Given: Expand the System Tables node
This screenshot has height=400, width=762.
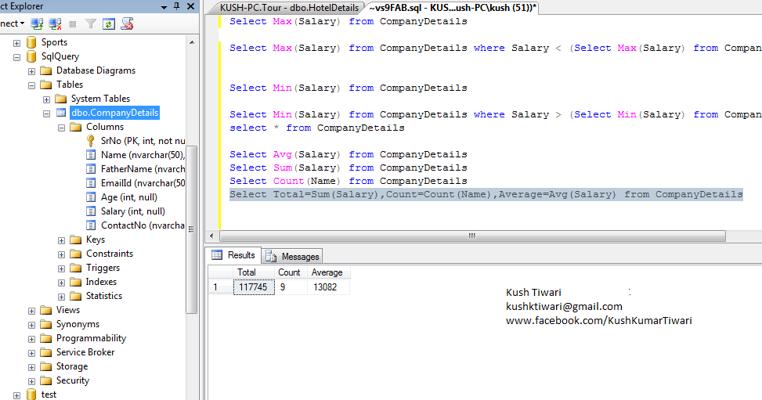Looking at the screenshot, I should pos(47,99).
